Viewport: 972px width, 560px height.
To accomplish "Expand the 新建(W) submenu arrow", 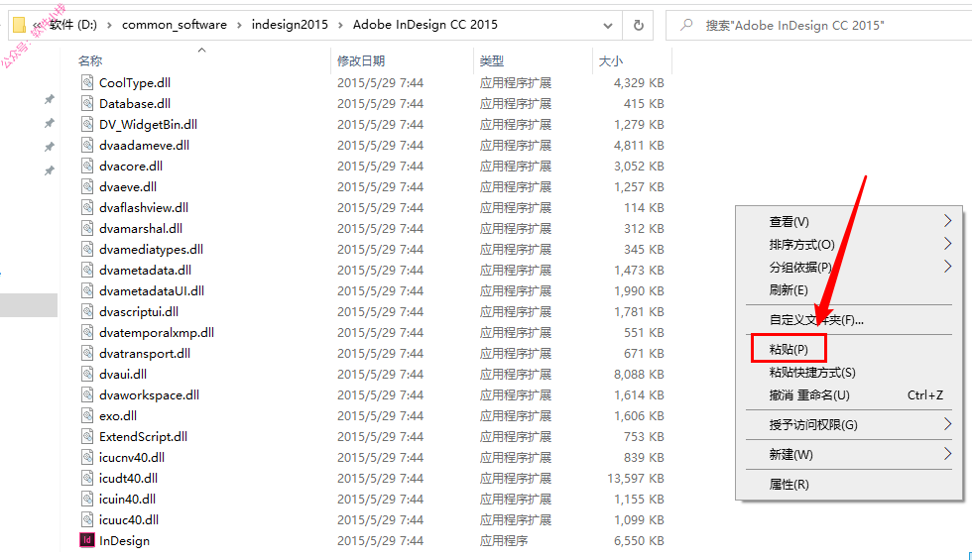I will 947,454.
